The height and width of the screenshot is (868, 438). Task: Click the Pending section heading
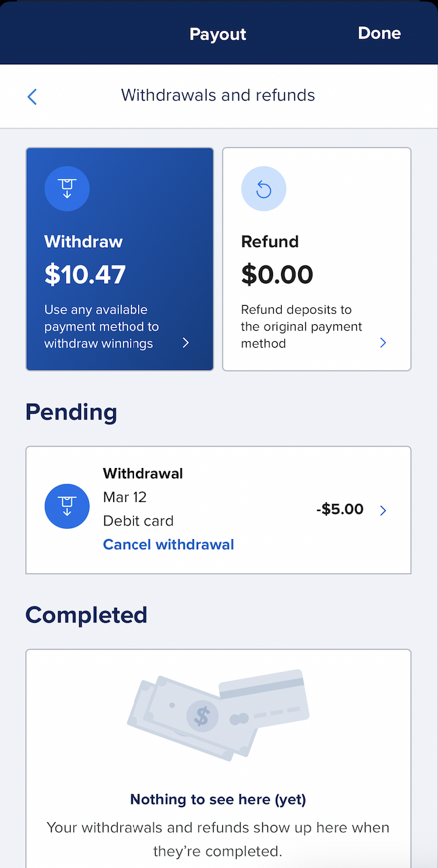click(71, 412)
